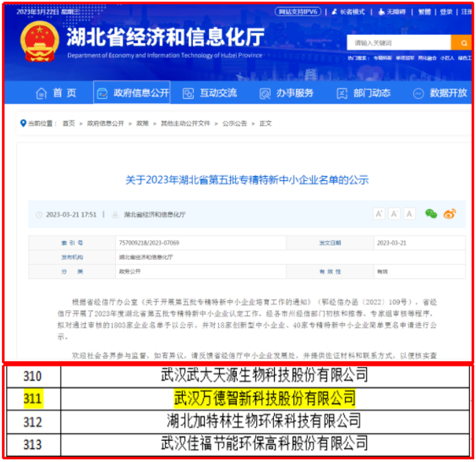
Task: Click table row number 313
Action: [x=32, y=445]
